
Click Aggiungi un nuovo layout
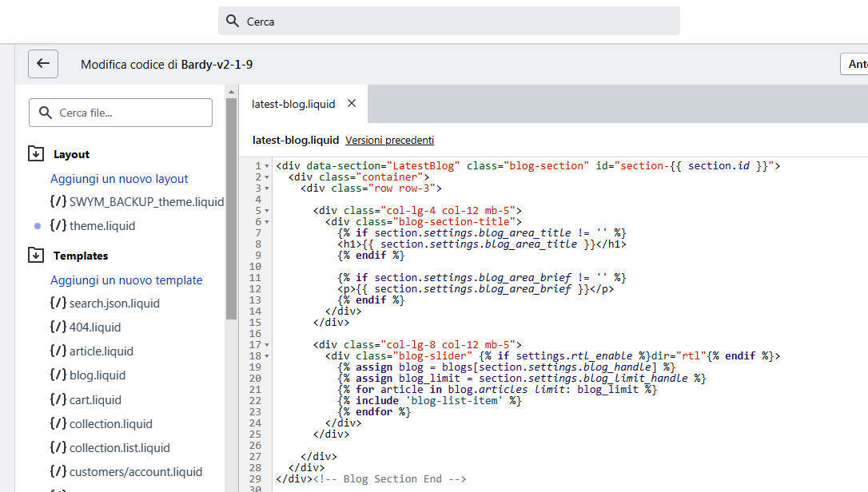[119, 179]
